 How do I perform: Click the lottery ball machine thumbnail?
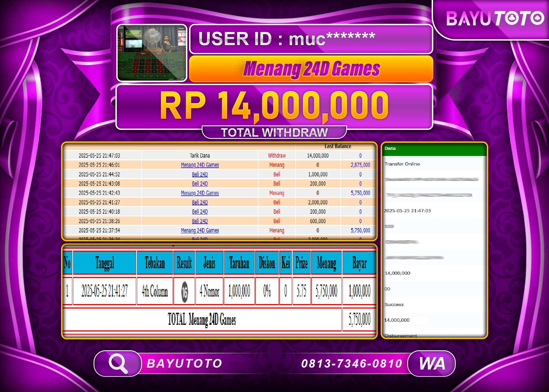pyautogui.click(x=151, y=53)
